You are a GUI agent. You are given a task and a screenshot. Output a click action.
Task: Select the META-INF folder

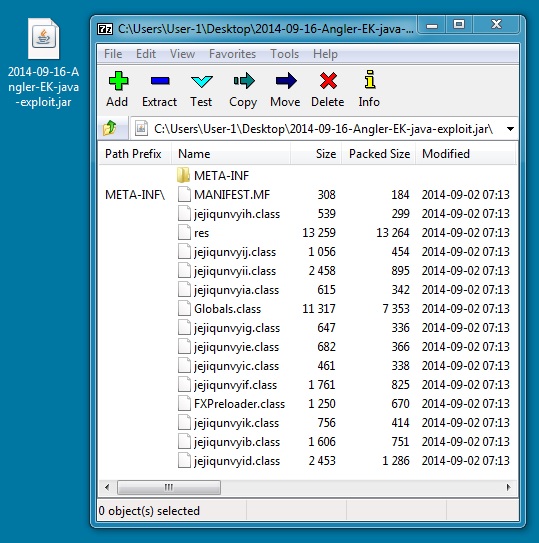pos(221,176)
